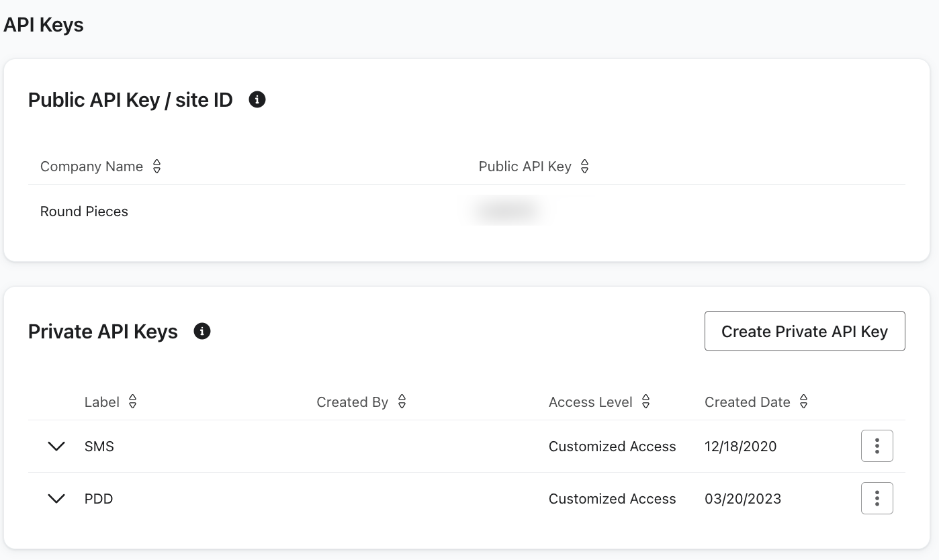The image size is (939, 560).
Task: Click the sort arrows next to Company Name
Action: point(156,166)
